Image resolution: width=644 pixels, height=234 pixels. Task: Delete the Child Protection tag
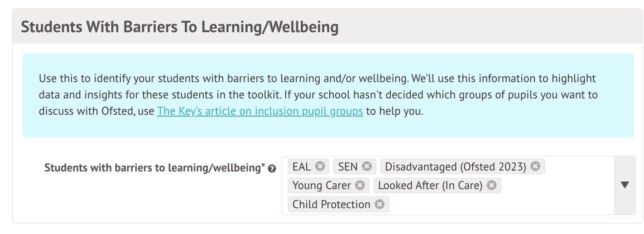click(x=380, y=204)
